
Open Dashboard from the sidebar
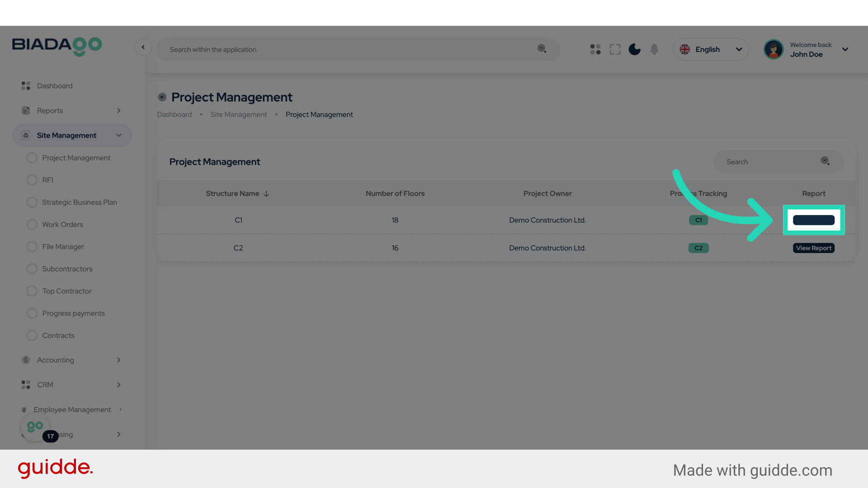coord(55,86)
